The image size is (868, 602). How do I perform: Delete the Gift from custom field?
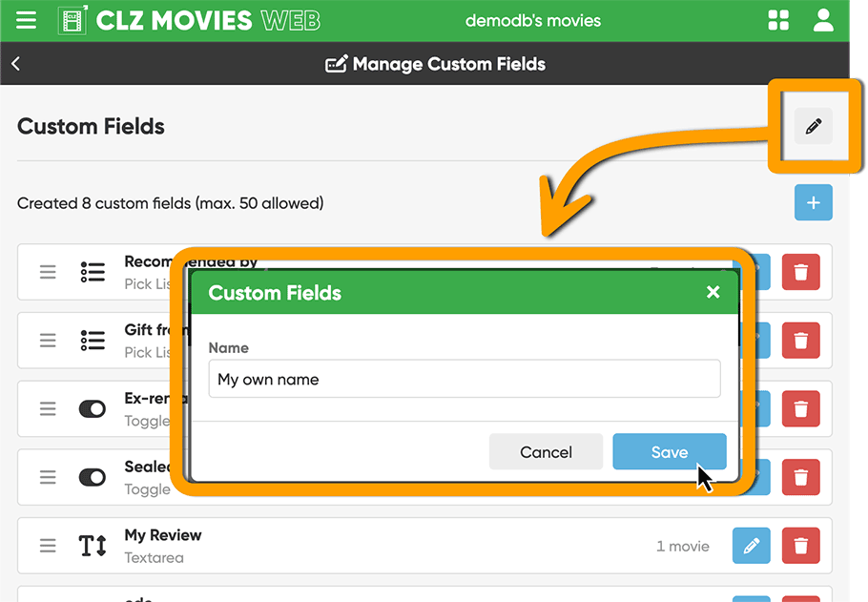click(x=800, y=341)
